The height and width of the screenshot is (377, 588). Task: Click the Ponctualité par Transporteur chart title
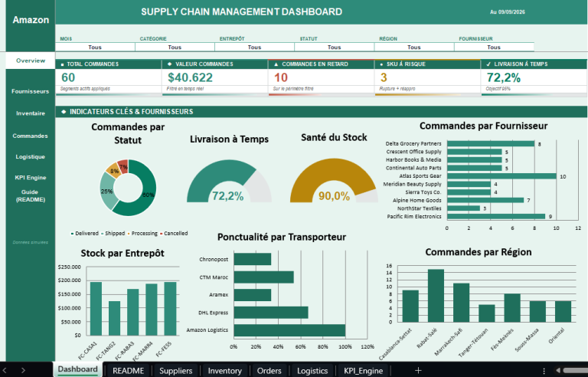click(x=282, y=237)
